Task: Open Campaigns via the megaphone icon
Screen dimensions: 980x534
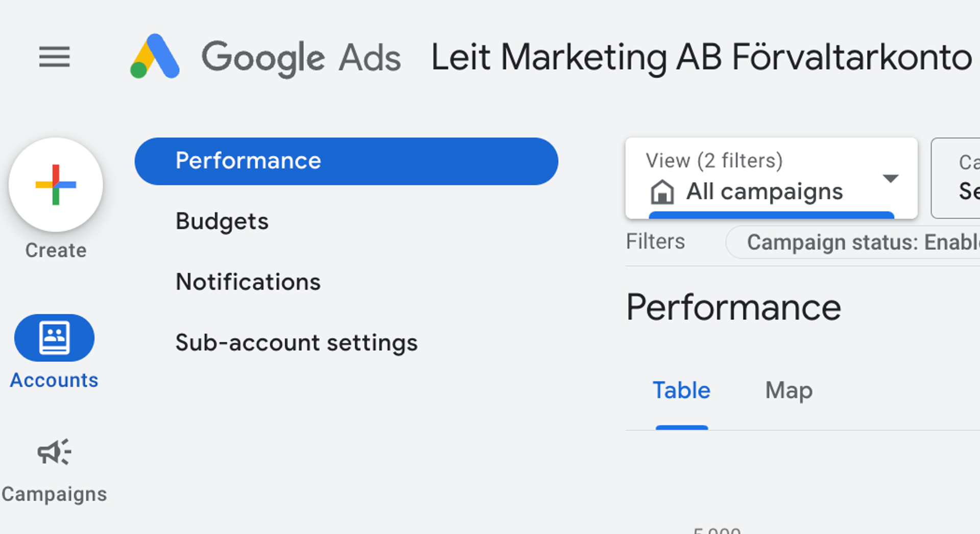Action: point(54,452)
